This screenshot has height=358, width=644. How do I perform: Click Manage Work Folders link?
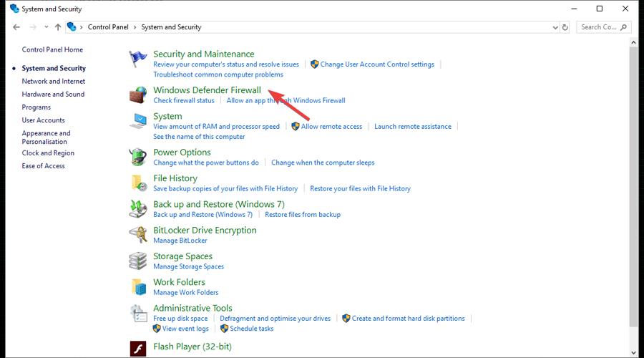point(185,292)
